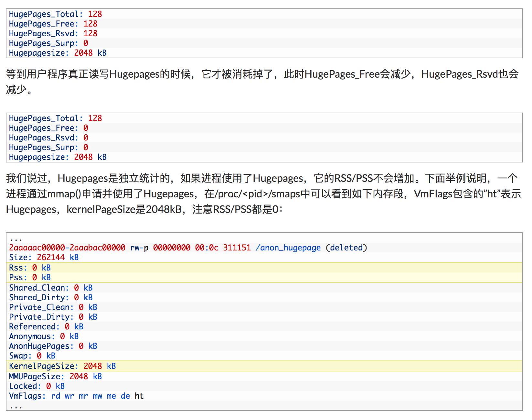Viewport: 532px width, 420px height.
Task: Click the "ht" flag in VmFlags
Action: pyautogui.click(x=139, y=396)
